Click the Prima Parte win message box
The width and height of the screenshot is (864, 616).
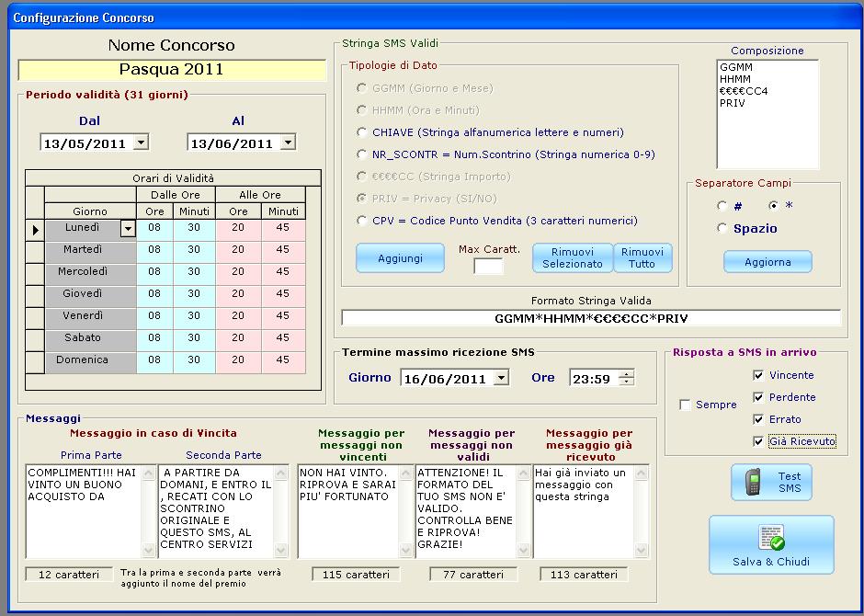[x=85, y=511]
